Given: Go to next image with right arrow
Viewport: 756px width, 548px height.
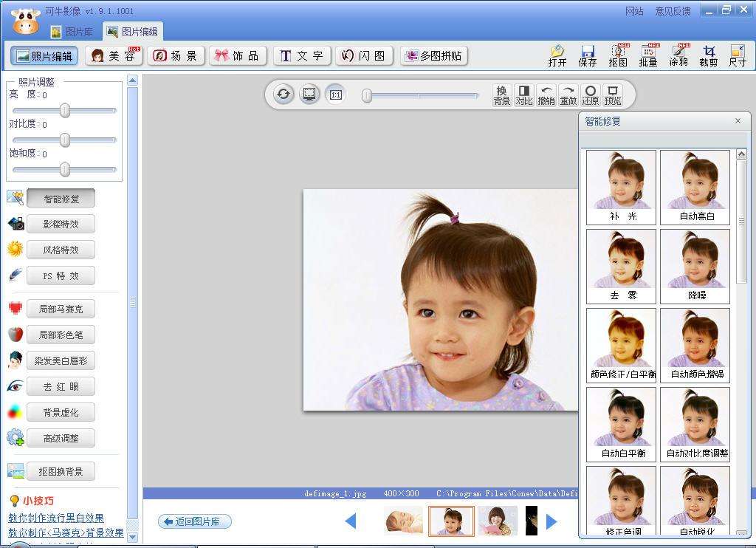Looking at the screenshot, I should coord(551,521).
